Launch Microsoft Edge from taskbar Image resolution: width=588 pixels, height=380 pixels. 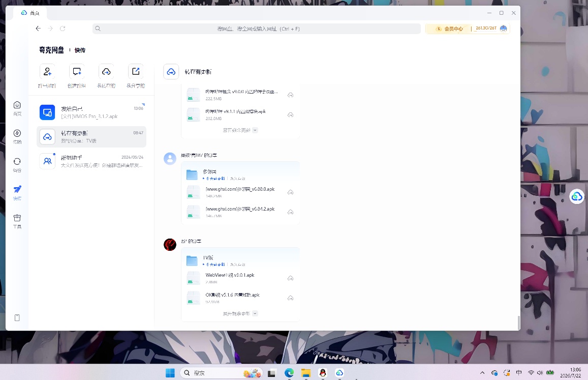click(289, 373)
